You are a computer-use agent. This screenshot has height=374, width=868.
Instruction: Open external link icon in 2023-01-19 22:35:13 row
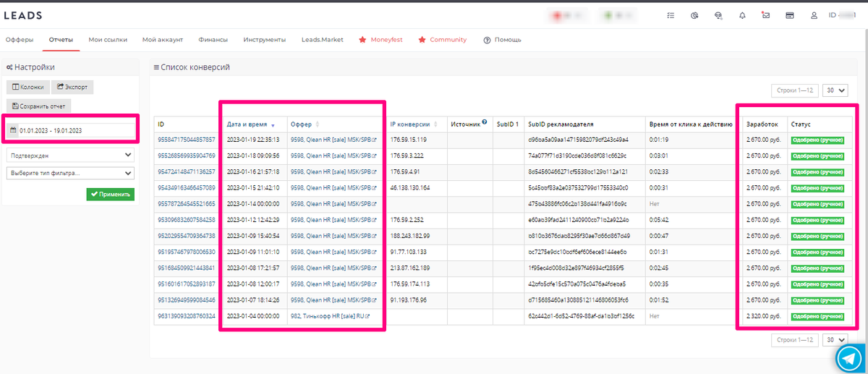coord(375,140)
